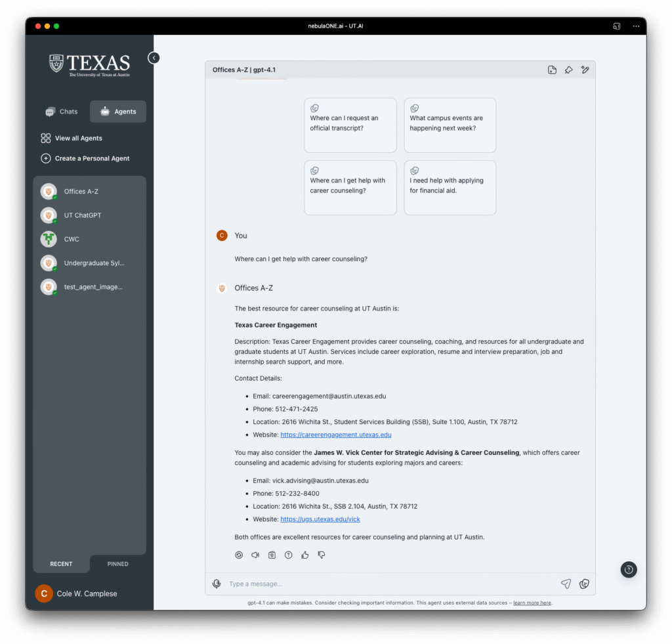Switch to the Pinned tab
The height and width of the screenshot is (644, 672).
point(118,564)
